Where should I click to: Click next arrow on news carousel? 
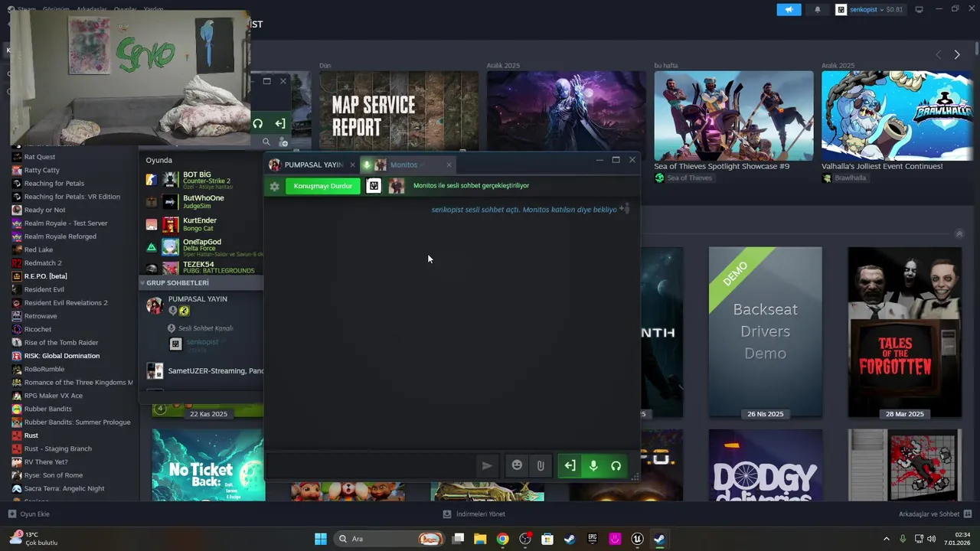(x=957, y=54)
